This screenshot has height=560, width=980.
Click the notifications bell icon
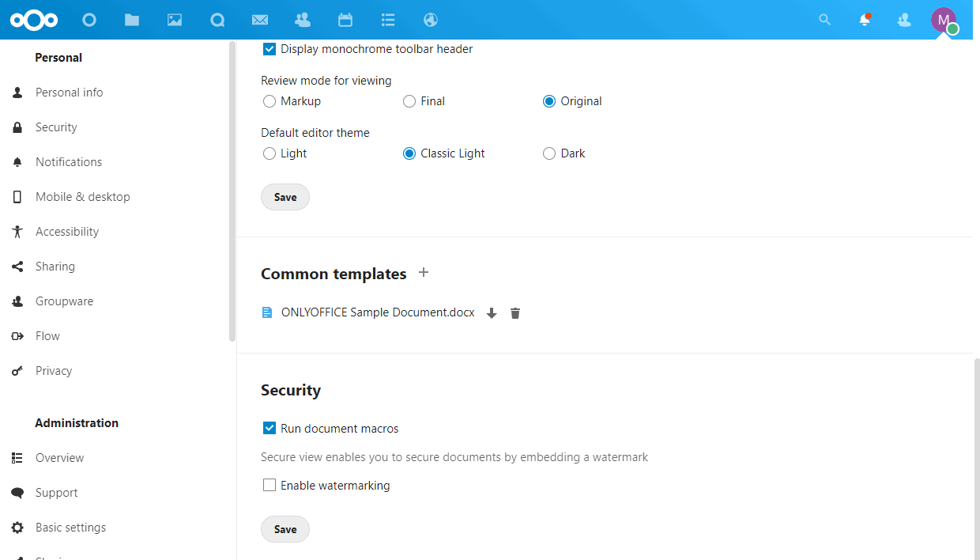pyautogui.click(x=865, y=20)
